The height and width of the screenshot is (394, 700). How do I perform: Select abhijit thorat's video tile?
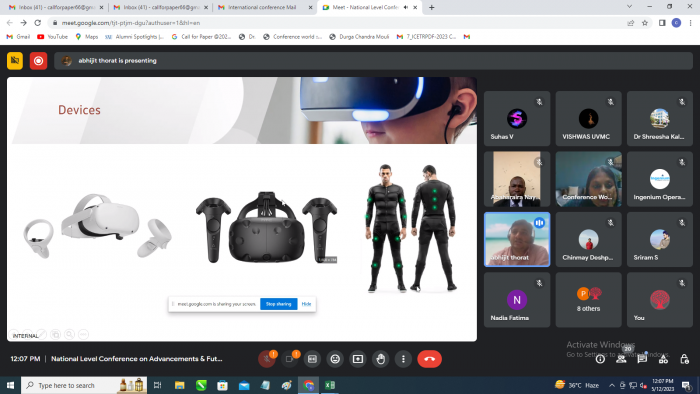click(517, 240)
